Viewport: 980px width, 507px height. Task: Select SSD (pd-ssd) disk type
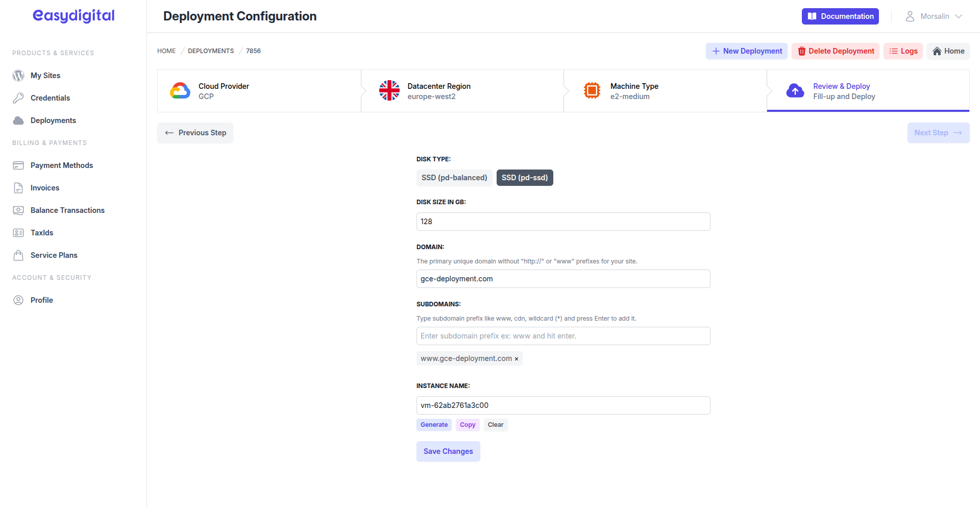tap(525, 178)
